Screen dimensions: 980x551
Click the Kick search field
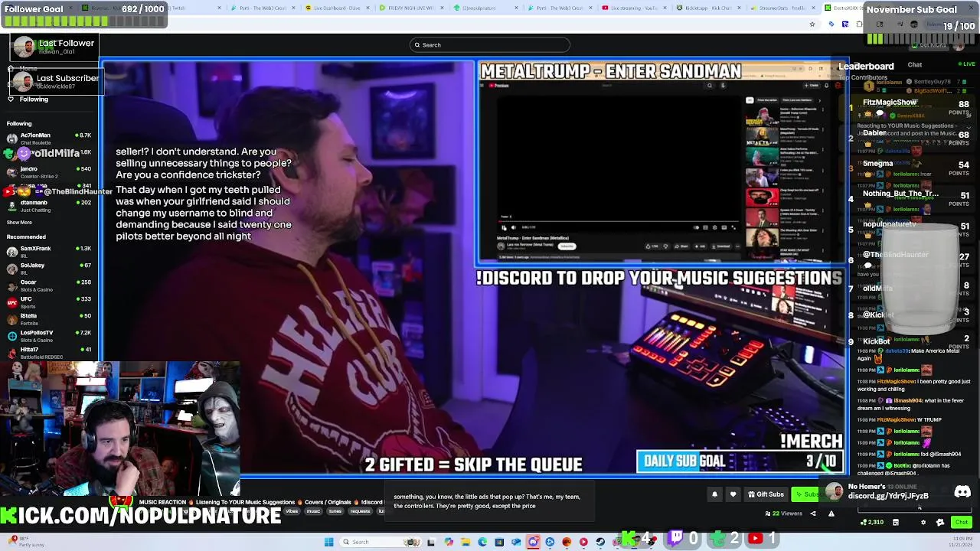(490, 45)
